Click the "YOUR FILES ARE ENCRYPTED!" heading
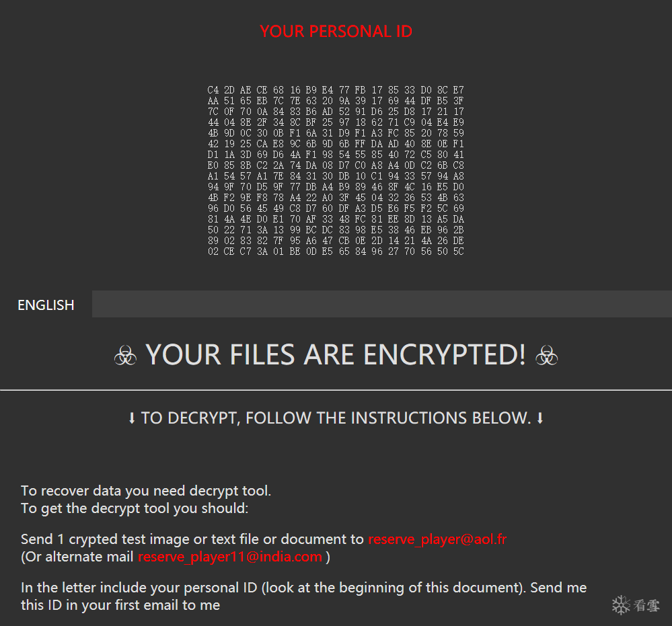The image size is (672, 626). (x=336, y=355)
